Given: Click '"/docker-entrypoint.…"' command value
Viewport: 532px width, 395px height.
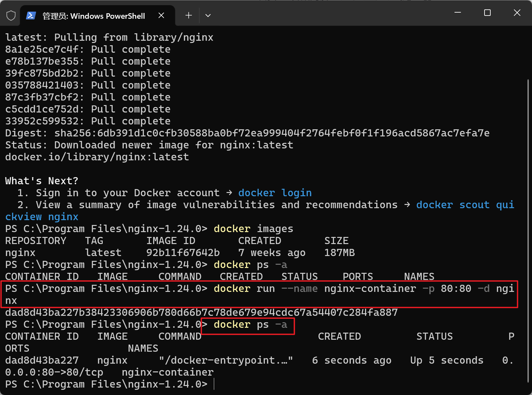Looking at the screenshot, I should 226,360.
